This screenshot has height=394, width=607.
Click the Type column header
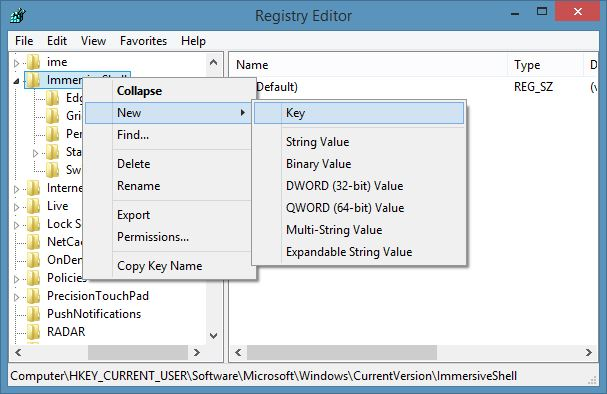pos(545,65)
